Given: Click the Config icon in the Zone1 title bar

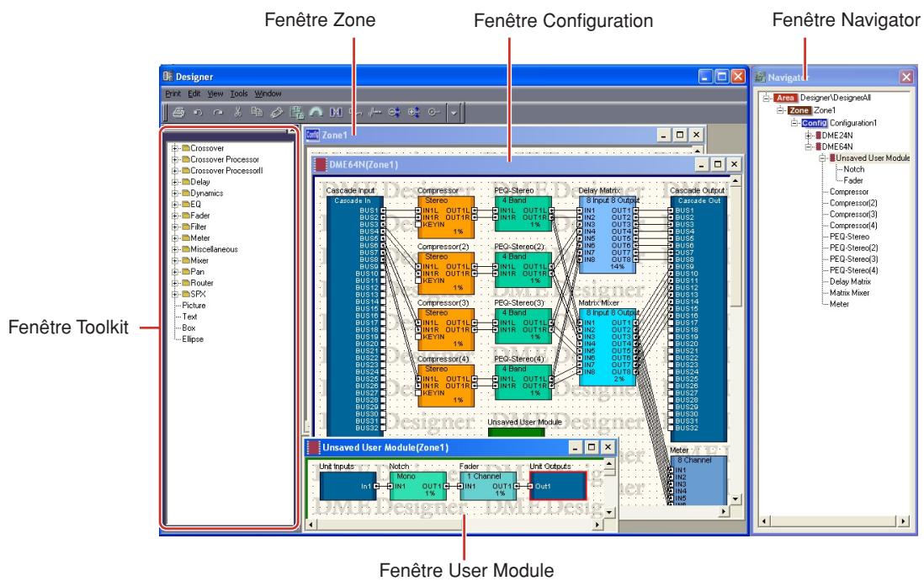Looking at the screenshot, I should pyautogui.click(x=312, y=135).
